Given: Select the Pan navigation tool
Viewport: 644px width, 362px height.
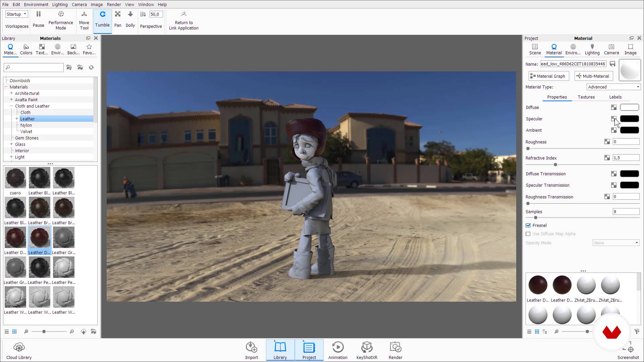Looking at the screenshot, I should [x=118, y=19].
